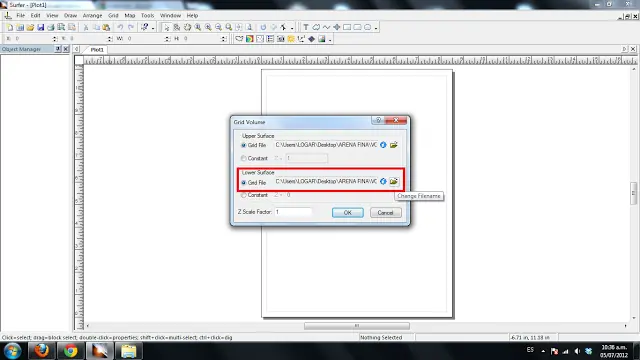Select the Symbol drawing tool
The width and height of the screenshot is (640, 360).
tap(337, 27)
